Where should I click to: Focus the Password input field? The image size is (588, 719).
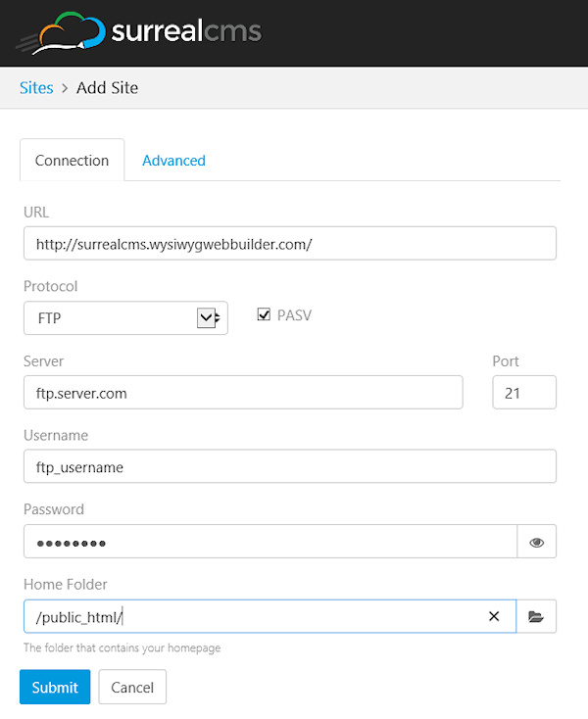point(269,542)
